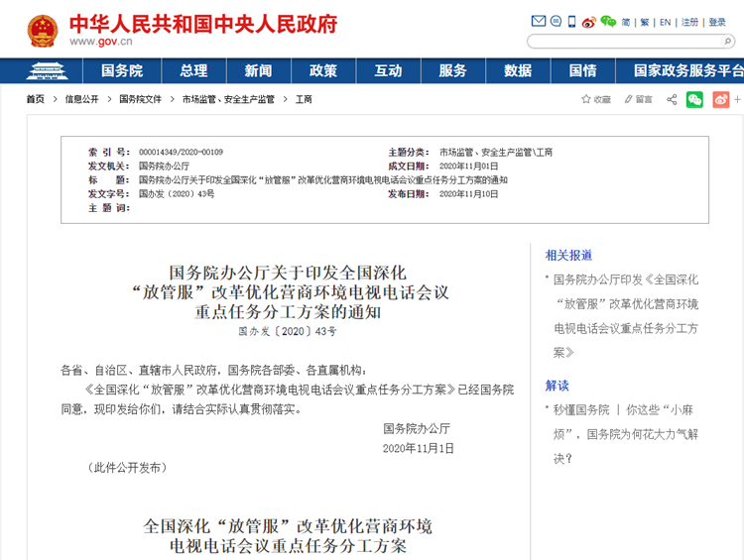Viewport: 744px width, 560px height.
Task: Click the WeChat icon in top header
Action: point(607,22)
